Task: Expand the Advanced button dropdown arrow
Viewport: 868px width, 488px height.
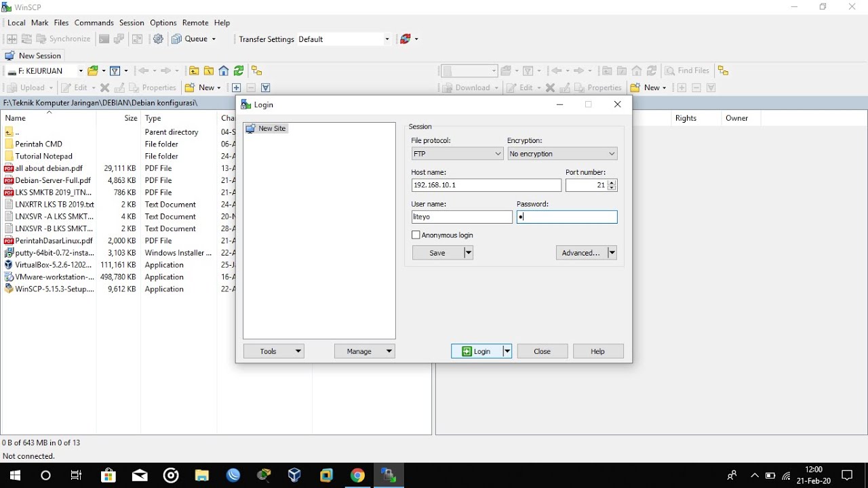Action: coord(612,253)
